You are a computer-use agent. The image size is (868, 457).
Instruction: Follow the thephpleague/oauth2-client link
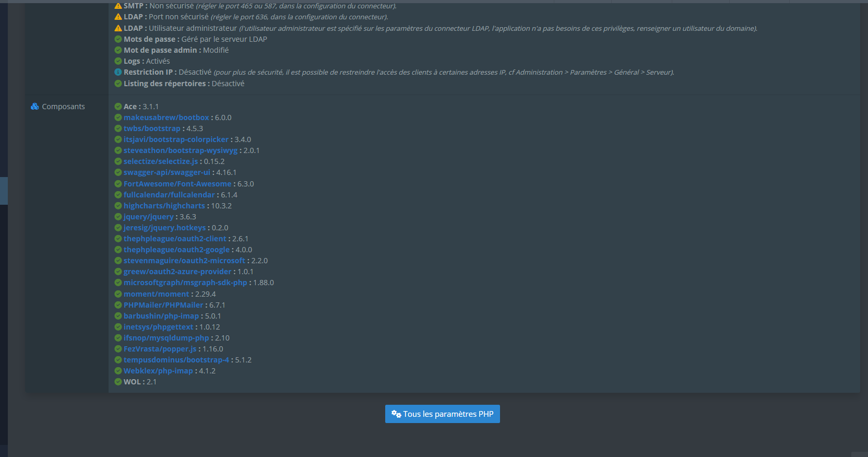click(x=175, y=239)
